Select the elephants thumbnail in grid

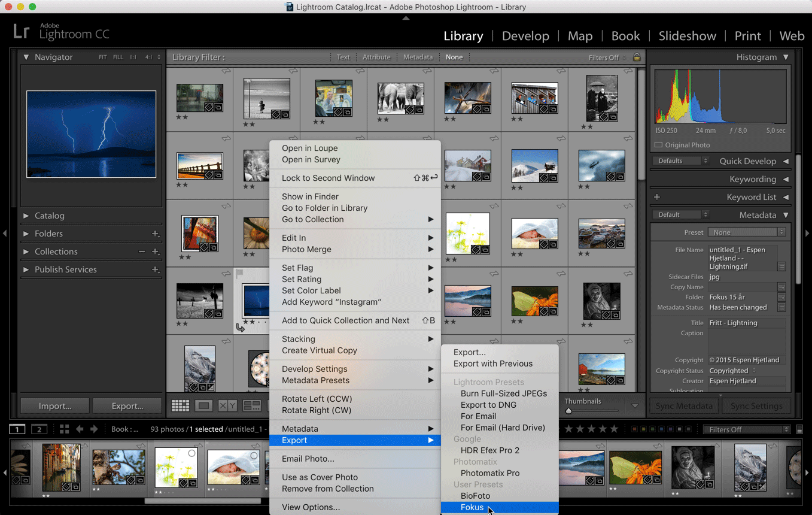(400, 98)
